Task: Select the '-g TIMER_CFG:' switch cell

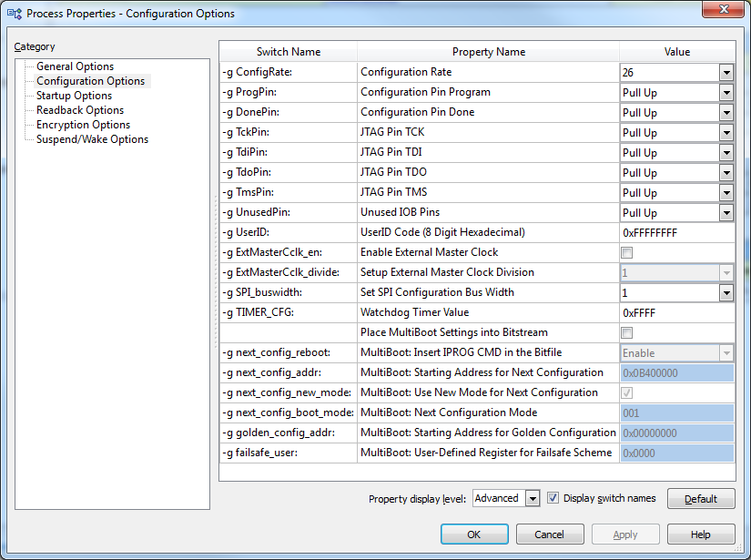Action: click(289, 312)
